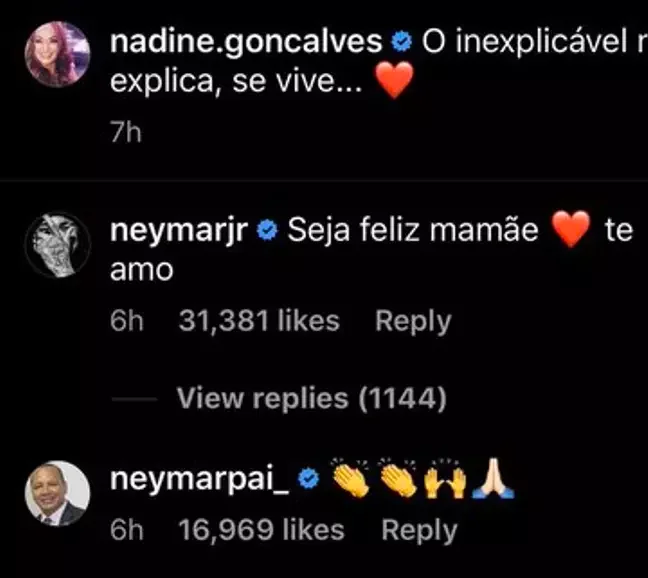
Task: Reply to neymarjr's comment
Action: [x=413, y=321]
